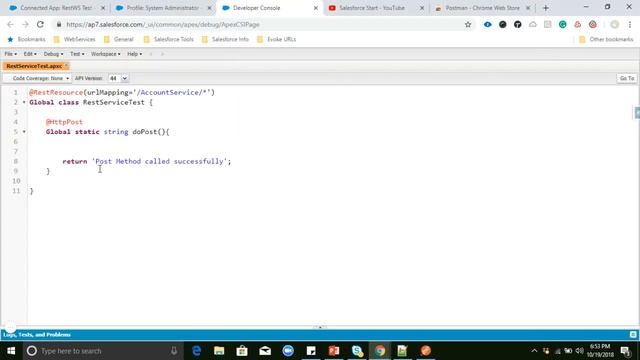
Task: Click the microphone in the search box
Action: pyautogui.click(x=174, y=351)
